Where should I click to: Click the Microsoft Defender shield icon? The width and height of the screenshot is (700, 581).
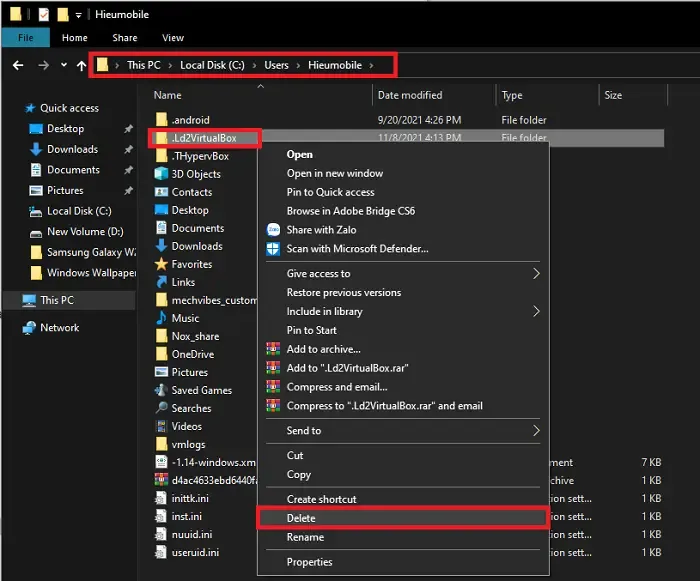pyautogui.click(x=272, y=249)
